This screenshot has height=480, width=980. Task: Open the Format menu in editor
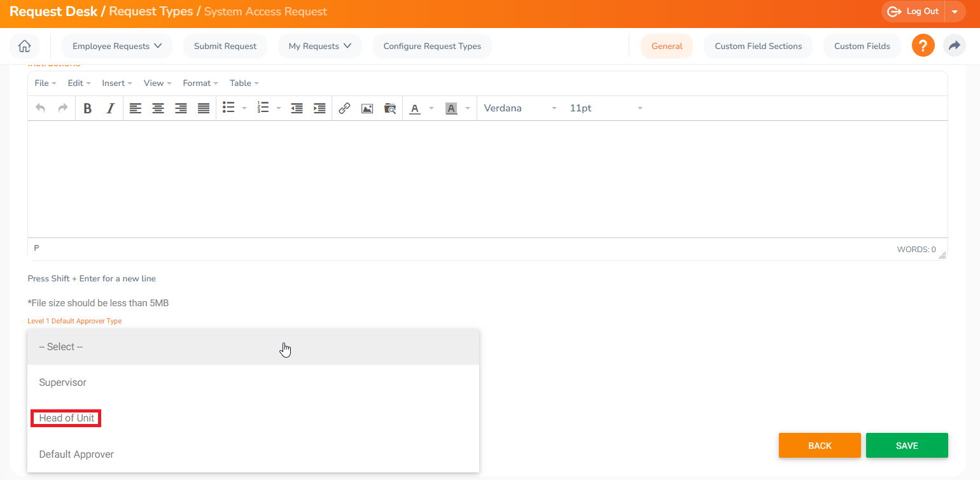tap(200, 83)
